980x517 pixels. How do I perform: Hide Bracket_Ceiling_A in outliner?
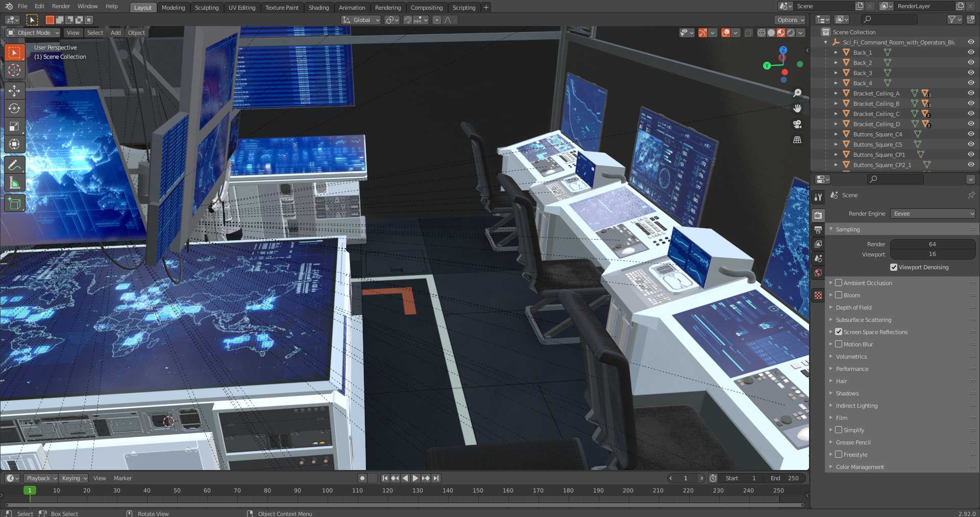coord(971,93)
